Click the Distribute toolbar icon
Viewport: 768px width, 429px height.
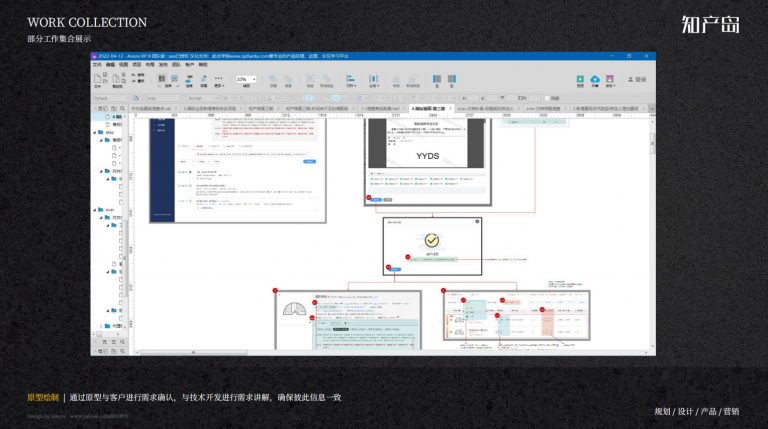click(x=373, y=78)
